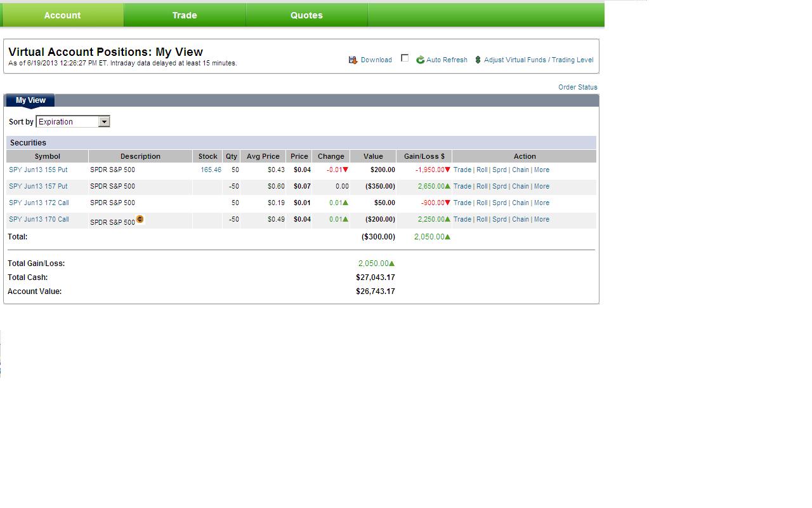Screen dimensions: 812x508
Task: Click the dollar-sign Adjust Virtual Funds icon
Action: (x=478, y=60)
